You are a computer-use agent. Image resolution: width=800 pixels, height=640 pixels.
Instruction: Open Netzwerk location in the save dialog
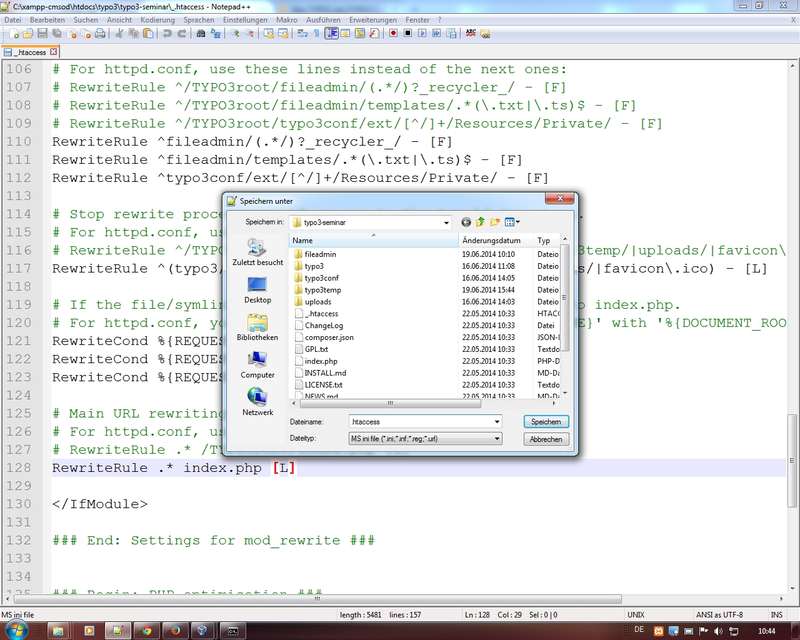[257, 400]
